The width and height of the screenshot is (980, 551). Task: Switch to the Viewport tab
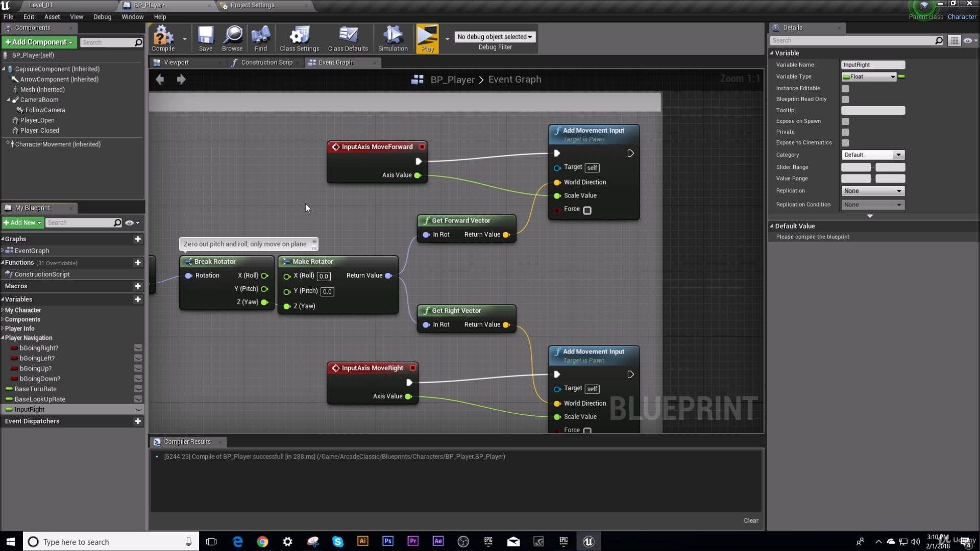(176, 63)
